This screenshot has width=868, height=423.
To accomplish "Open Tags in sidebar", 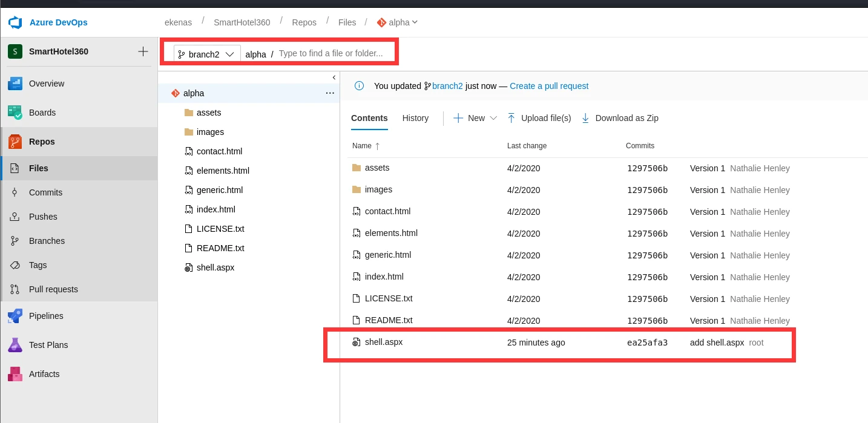I will pos(79,265).
